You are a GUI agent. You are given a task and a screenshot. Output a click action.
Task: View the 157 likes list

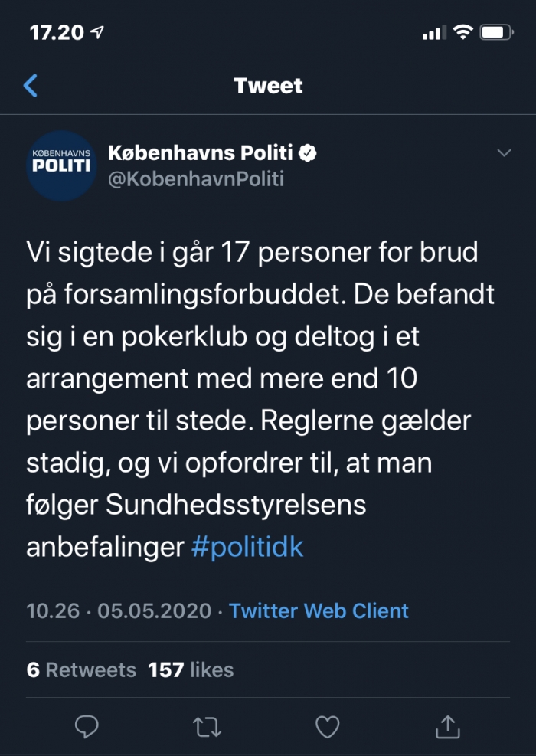coord(191,669)
